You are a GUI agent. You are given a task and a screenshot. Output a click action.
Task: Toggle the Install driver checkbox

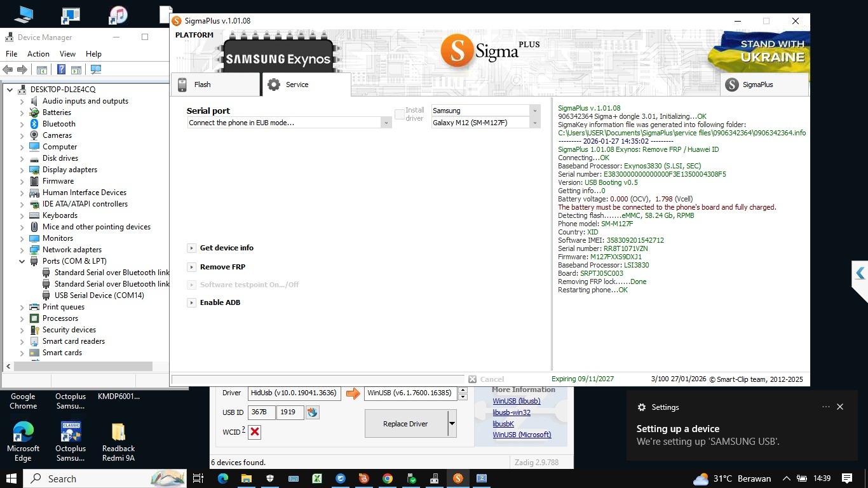[x=400, y=114]
